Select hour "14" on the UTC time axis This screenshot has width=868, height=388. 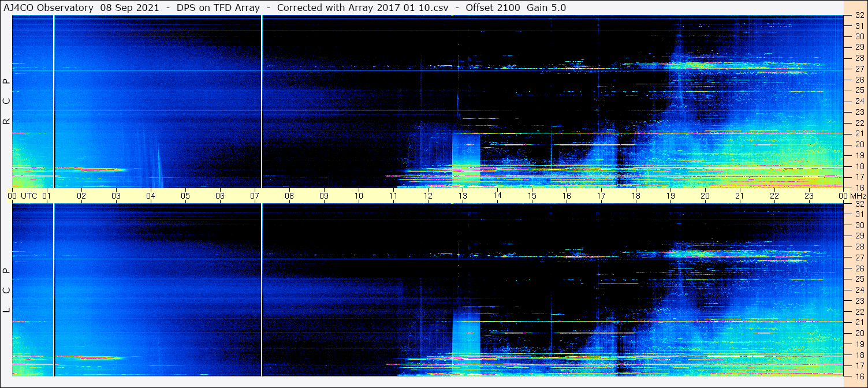497,196
